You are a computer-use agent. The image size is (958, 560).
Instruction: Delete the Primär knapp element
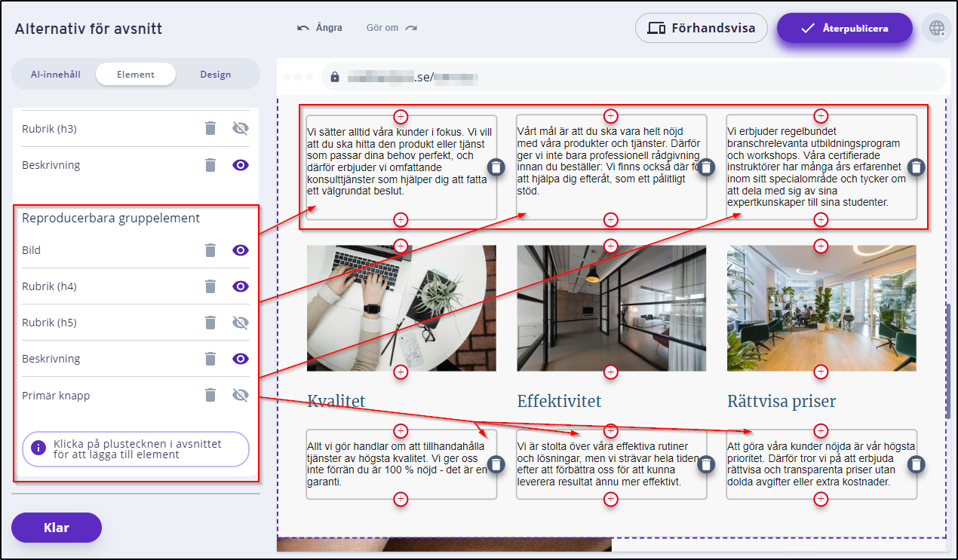tap(210, 395)
